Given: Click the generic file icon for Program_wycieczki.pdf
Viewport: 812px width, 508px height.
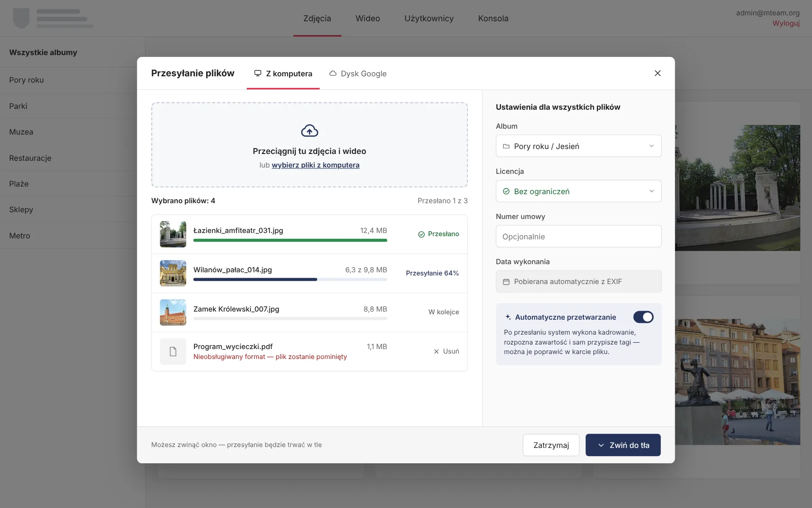Looking at the screenshot, I should tap(173, 351).
